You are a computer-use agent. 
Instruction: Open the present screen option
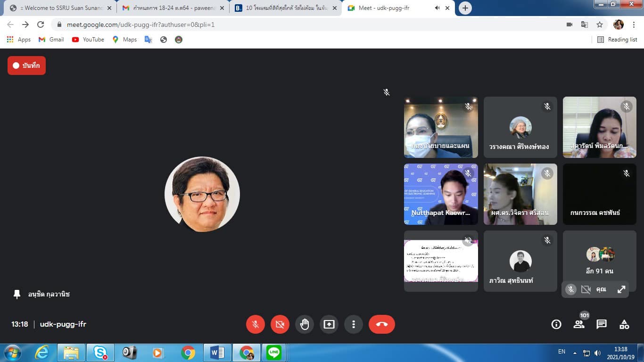coord(329,324)
